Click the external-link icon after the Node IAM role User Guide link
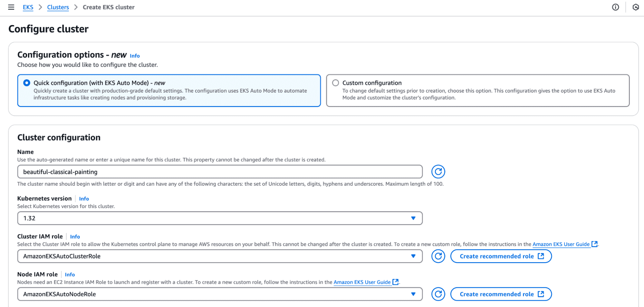The image size is (644, 307). coord(396,282)
